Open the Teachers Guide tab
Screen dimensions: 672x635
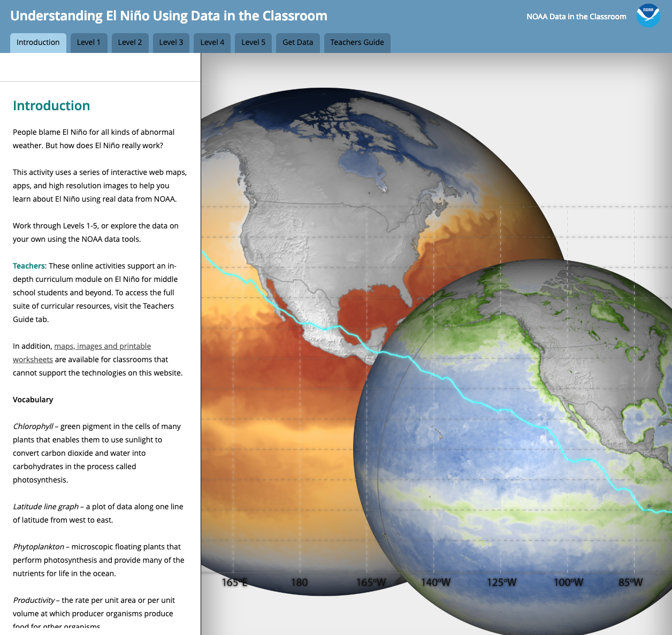tap(357, 42)
